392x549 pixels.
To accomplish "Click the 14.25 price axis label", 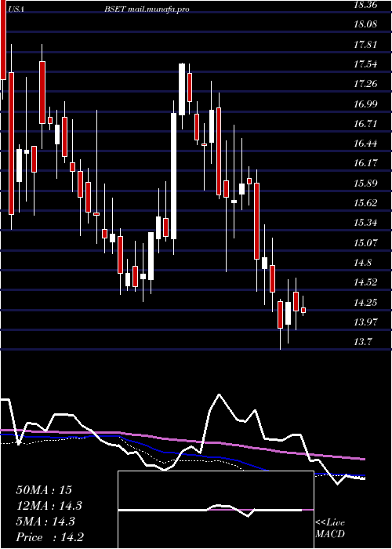I will coord(366,303).
